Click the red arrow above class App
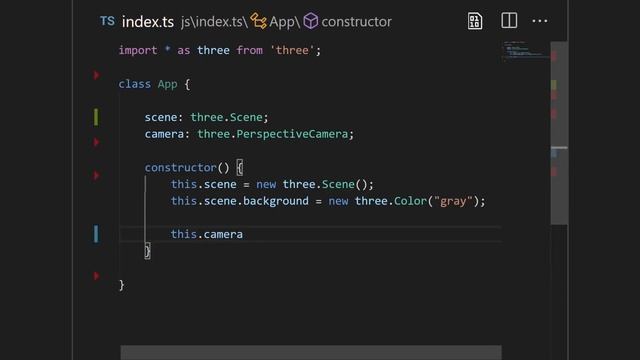640x360 pixels. (96, 75)
